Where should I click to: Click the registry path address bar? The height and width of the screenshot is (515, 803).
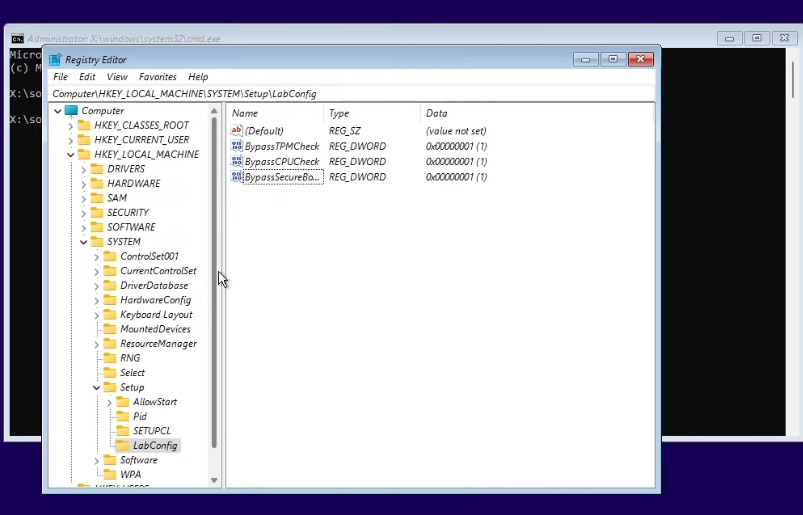click(x=353, y=94)
